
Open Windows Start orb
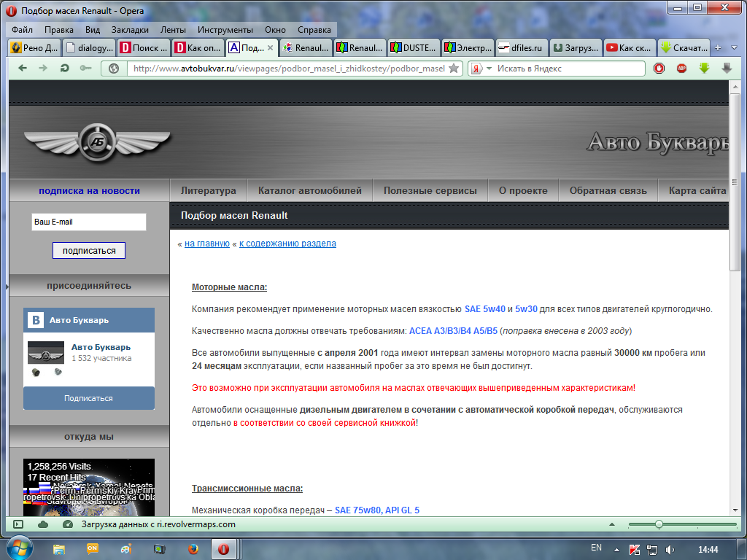coord(19,548)
